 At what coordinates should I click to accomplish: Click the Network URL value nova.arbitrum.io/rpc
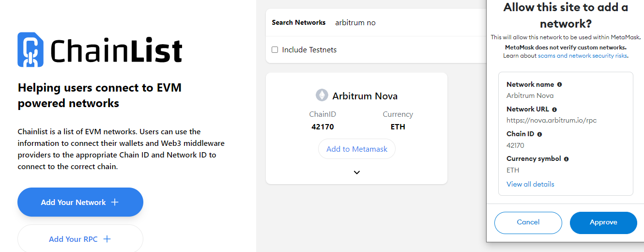552,120
